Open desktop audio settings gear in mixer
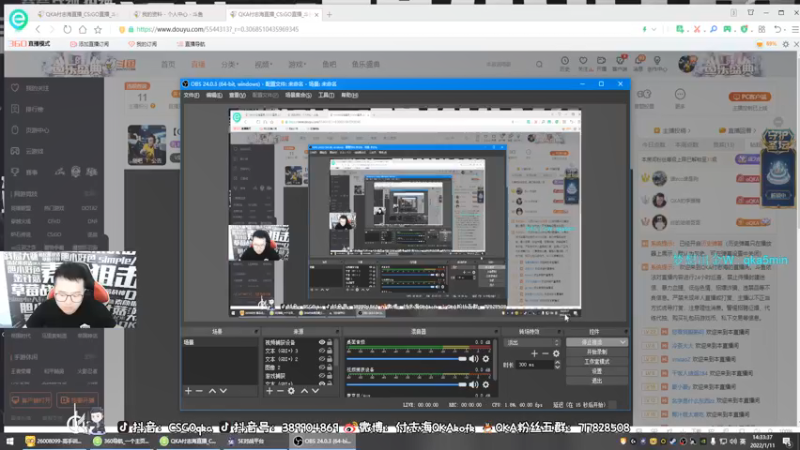Image resolution: width=800 pixels, height=450 pixels. tap(486, 359)
